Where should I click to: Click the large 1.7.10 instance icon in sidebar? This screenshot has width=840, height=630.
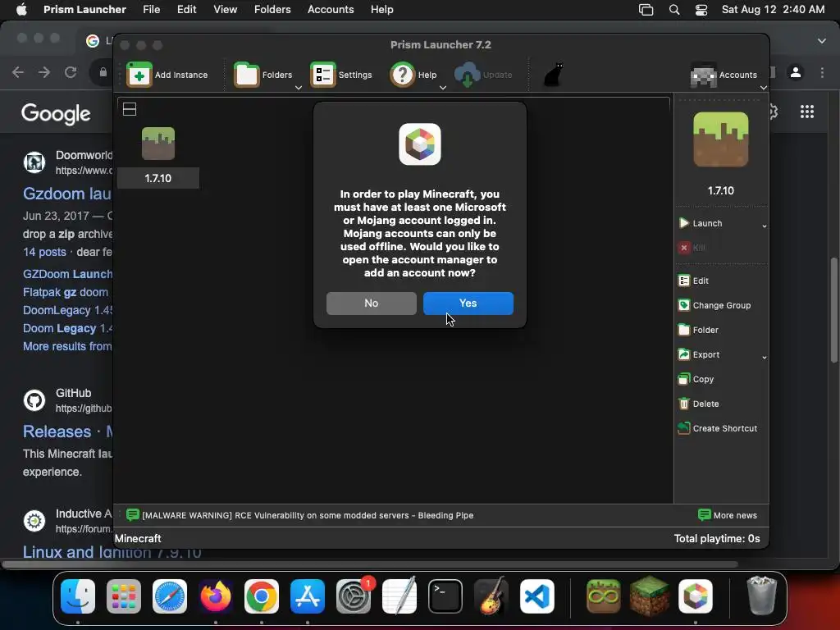720,139
